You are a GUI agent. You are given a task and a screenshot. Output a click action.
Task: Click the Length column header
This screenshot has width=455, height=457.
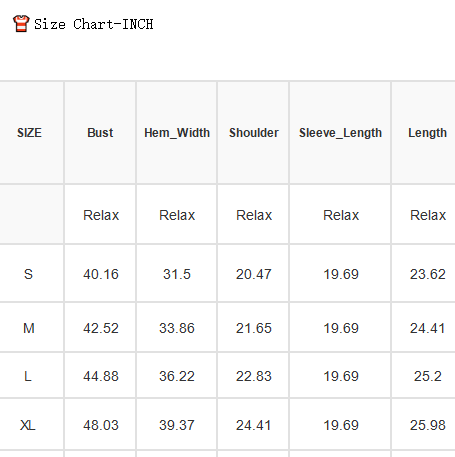click(x=428, y=133)
